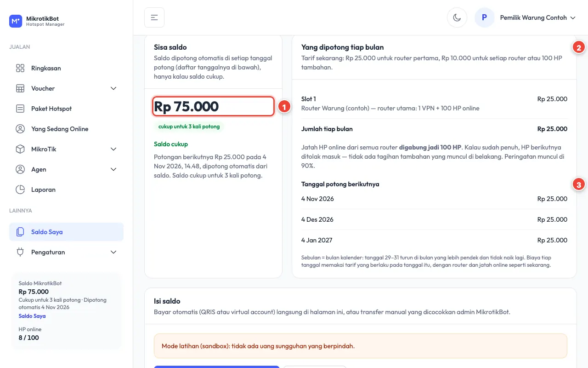The image size is (588, 368).
Task: Follow the Saldo Saya link in balance widget
Action: pyautogui.click(x=32, y=316)
